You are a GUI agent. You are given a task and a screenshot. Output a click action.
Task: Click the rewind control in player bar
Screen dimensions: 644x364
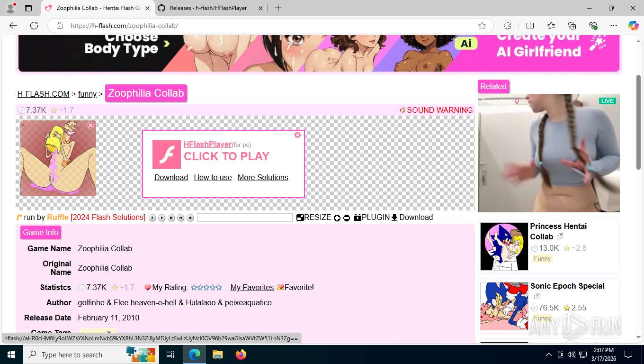point(181,218)
